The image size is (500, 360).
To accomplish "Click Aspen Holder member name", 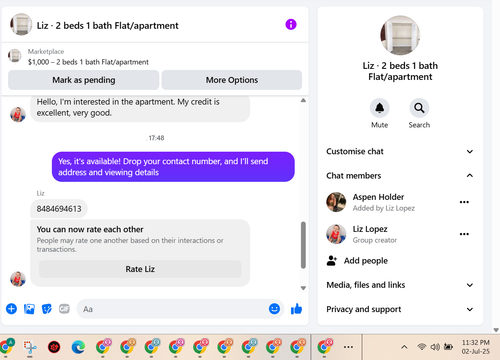I will [x=378, y=197].
